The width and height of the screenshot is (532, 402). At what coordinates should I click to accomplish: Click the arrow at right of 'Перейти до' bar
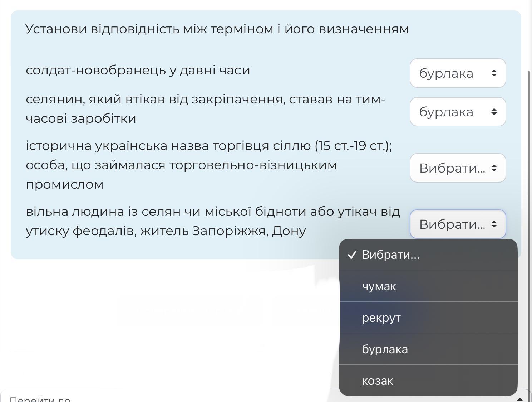click(520, 399)
